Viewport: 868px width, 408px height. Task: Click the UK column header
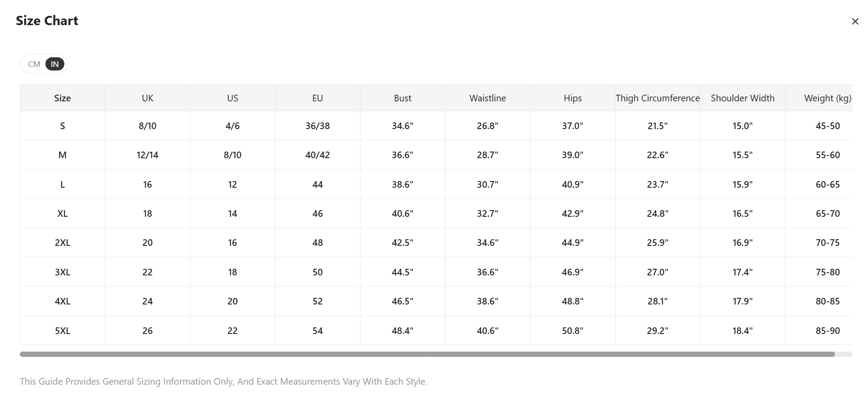[x=148, y=98]
